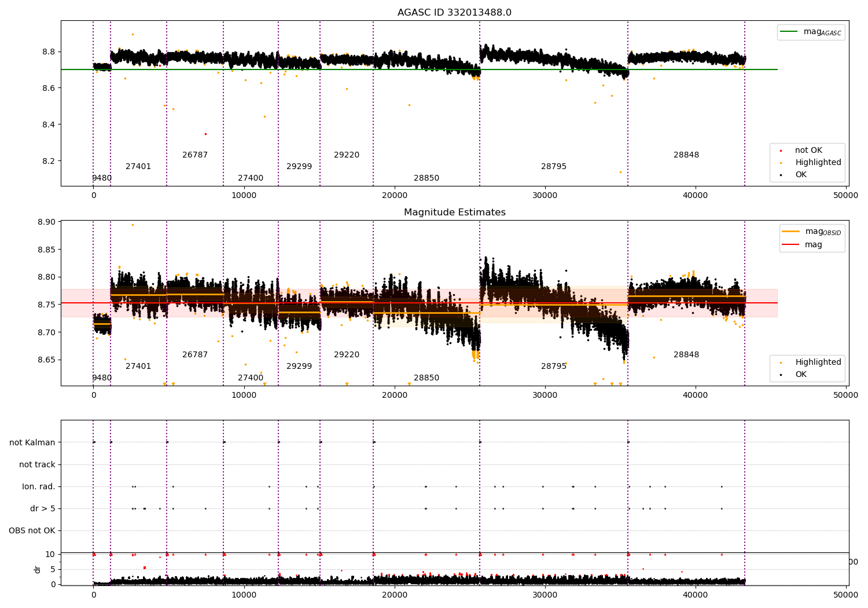Click the 8.85 y-axis tick label

[46, 250]
